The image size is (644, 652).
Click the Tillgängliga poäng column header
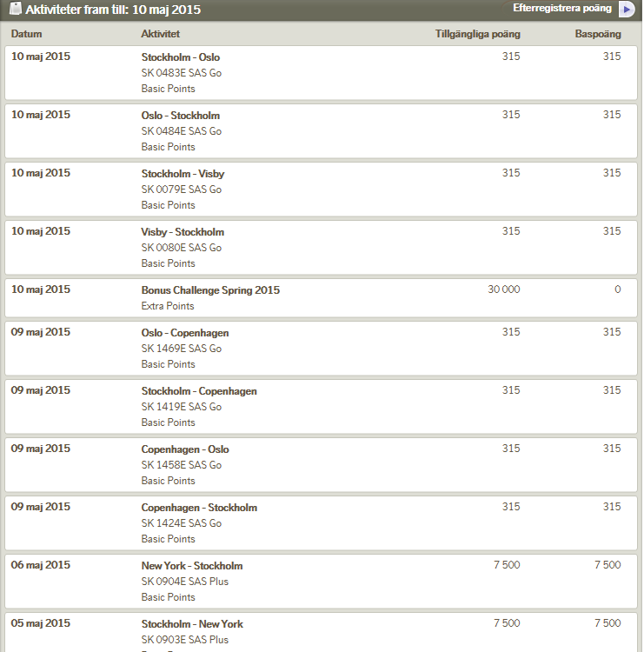click(x=477, y=34)
